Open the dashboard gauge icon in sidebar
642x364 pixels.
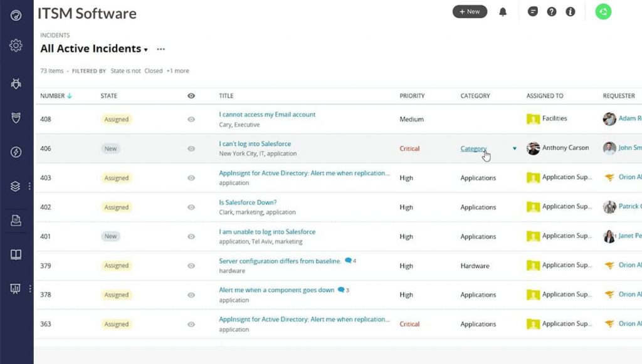point(16,15)
